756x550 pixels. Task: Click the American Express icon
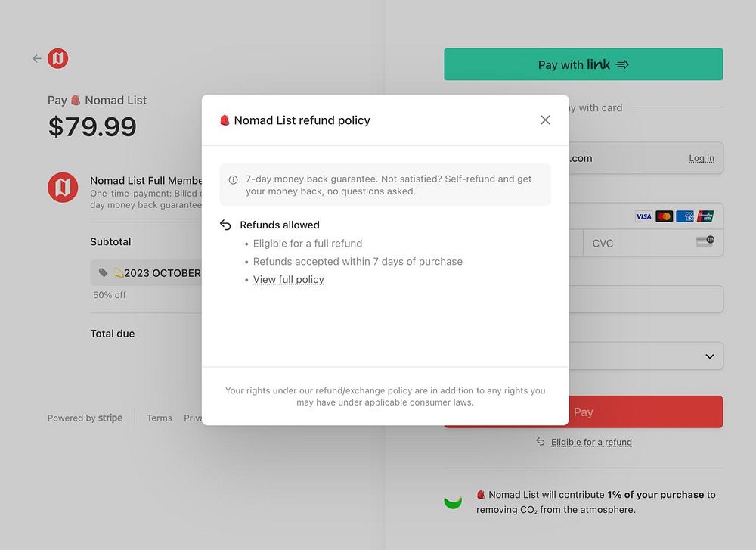[x=684, y=216]
